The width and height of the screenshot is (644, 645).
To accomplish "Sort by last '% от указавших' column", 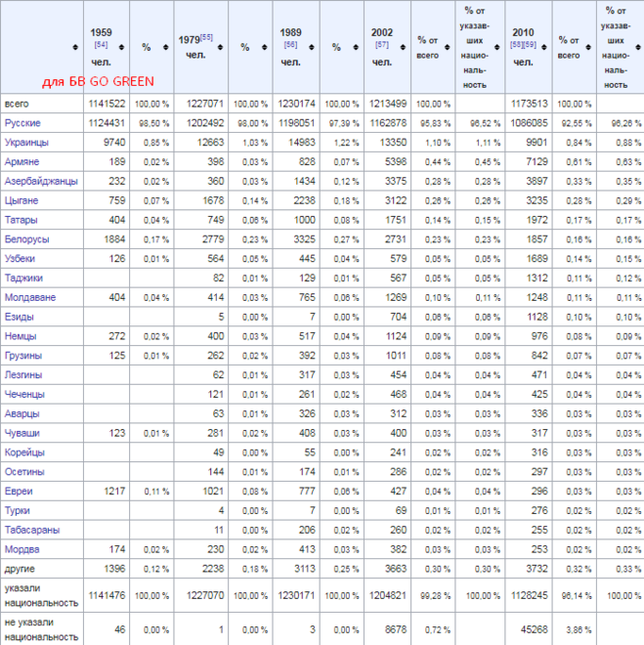I will pyautogui.click(x=638, y=47).
